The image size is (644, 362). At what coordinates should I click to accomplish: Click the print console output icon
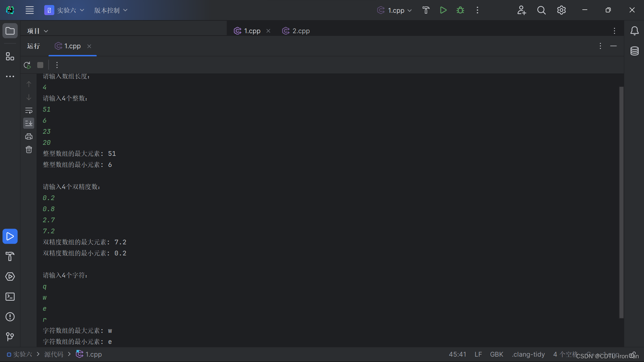pos(29,136)
